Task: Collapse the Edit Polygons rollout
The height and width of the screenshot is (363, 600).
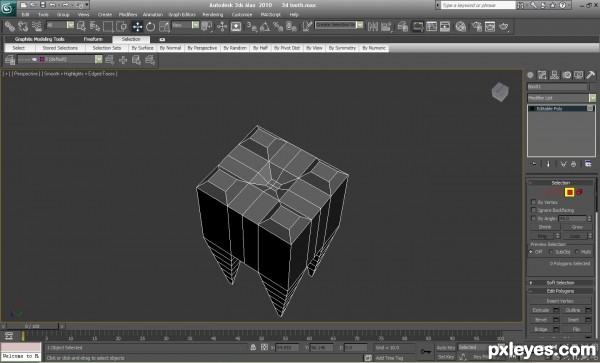Action: pos(560,291)
